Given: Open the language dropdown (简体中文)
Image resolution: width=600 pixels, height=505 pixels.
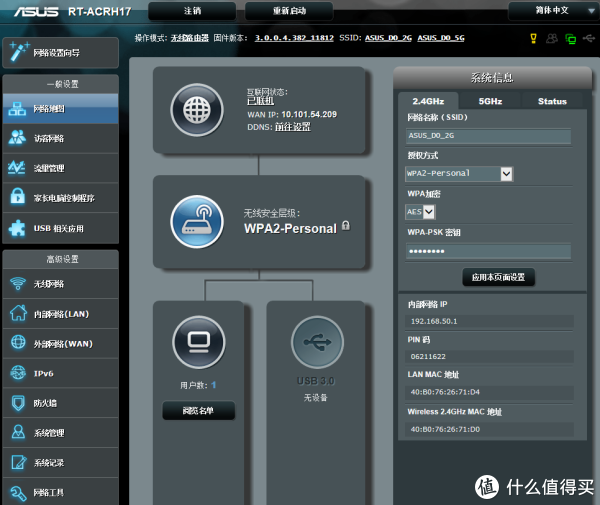Looking at the screenshot, I should [553, 11].
